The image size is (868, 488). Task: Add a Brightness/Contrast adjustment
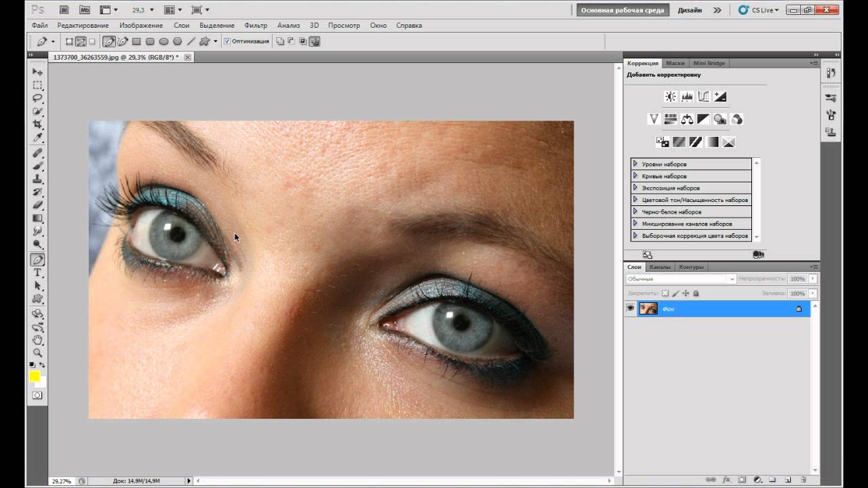670,97
